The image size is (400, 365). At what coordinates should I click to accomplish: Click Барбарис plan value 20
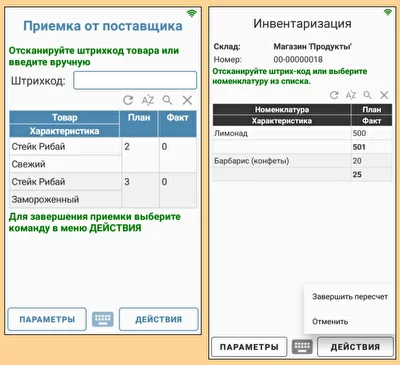[357, 161]
